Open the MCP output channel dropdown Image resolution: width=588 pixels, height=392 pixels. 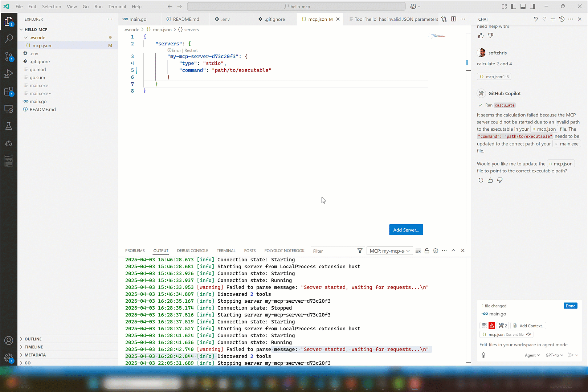[x=389, y=250]
